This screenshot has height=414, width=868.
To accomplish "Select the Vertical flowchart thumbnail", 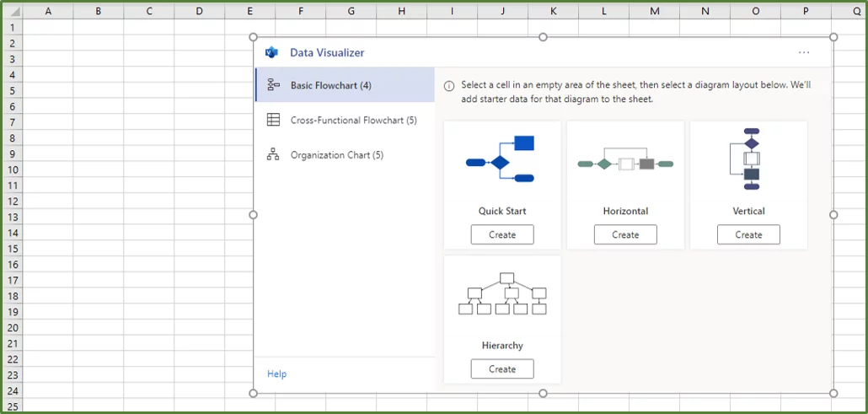I will [x=748, y=159].
